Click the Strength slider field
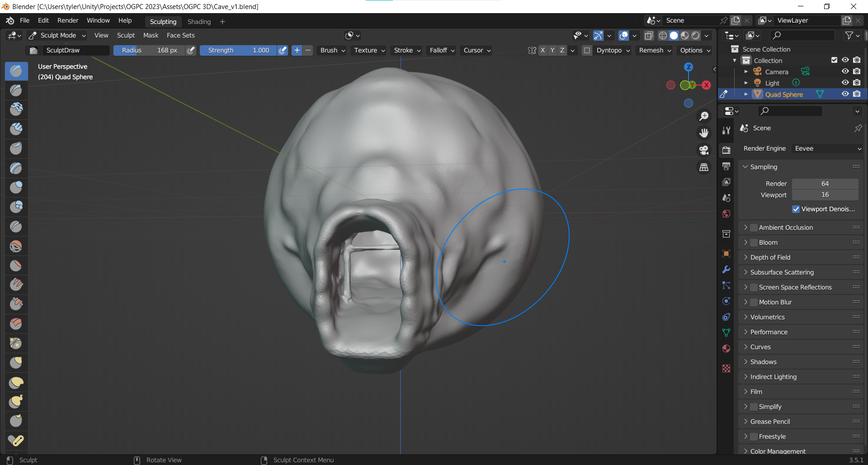Image resolution: width=868 pixels, height=465 pixels. pyautogui.click(x=238, y=50)
